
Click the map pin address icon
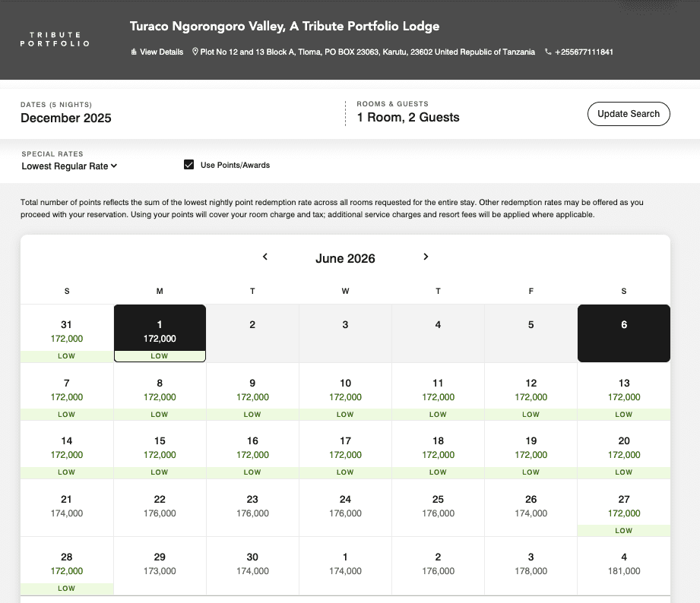click(x=195, y=52)
